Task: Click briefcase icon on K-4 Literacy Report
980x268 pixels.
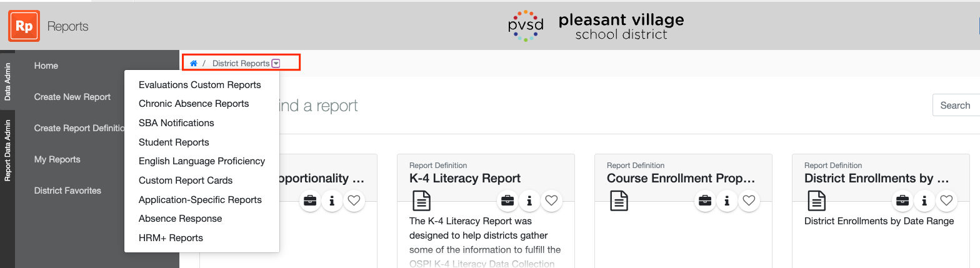Action: [x=507, y=201]
